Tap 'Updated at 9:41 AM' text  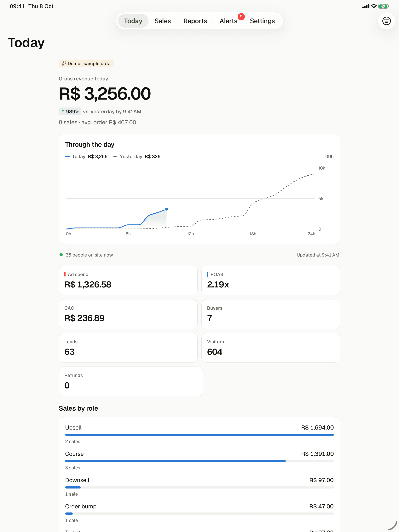tap(318, 255)
